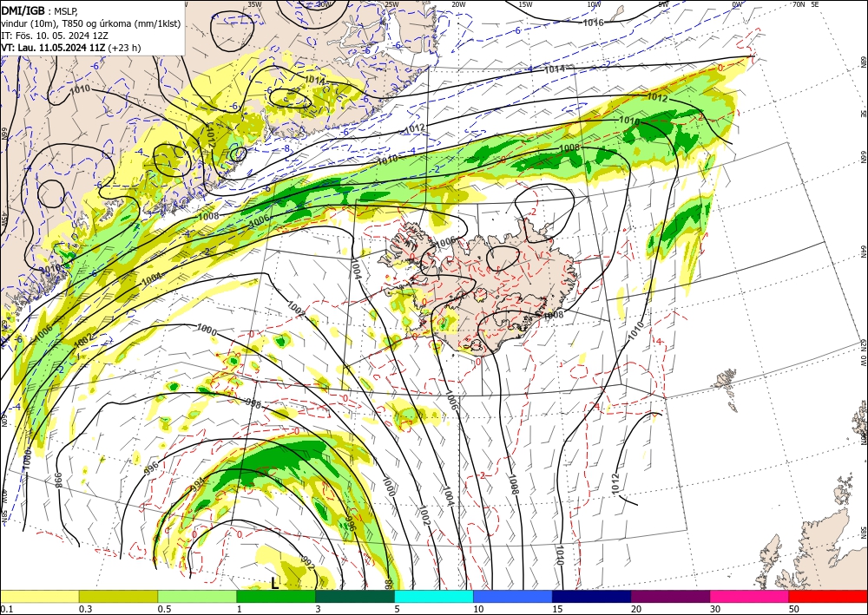Click the dark green 3–5 legend swatch
The height and width of the screenshot is (615, 868).
point(355,596)
